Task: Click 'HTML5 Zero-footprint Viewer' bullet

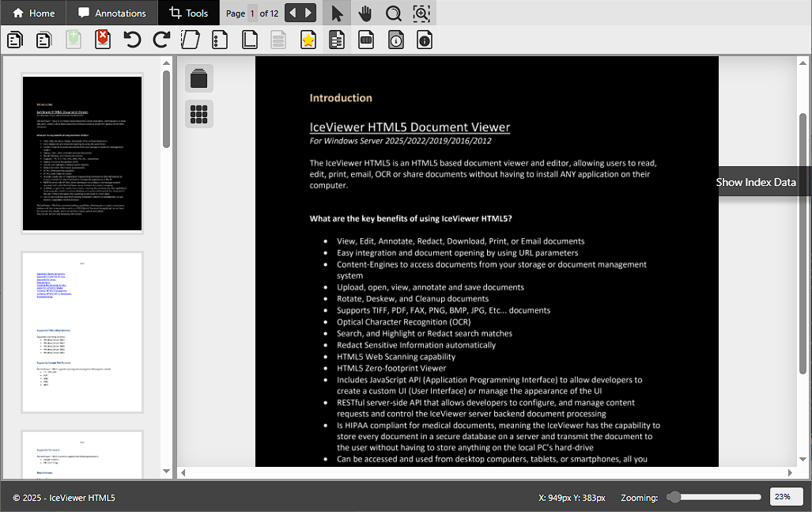Action: pyautogui.click(x=391, y=368)
